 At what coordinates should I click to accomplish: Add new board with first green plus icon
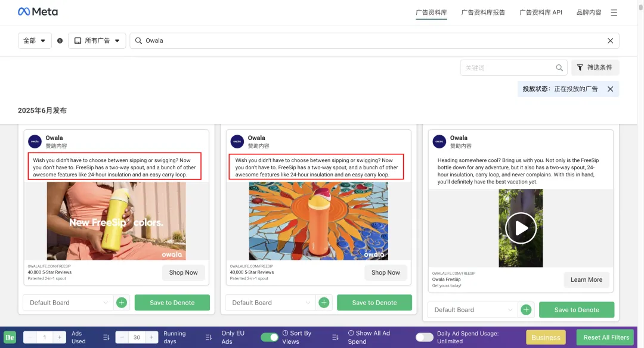[122, 303]
